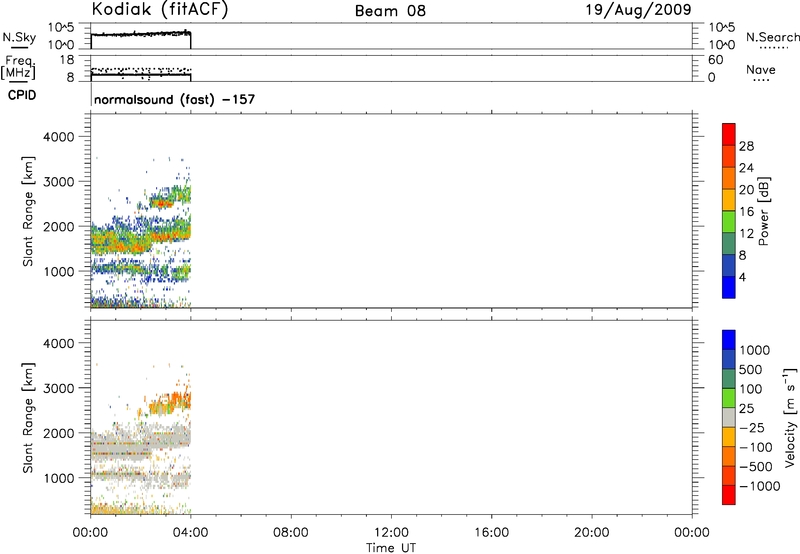The height and width of the screenshot is (554, 800).
Task: Click the '16:00' time axis label
Action: tap(492, 533)
